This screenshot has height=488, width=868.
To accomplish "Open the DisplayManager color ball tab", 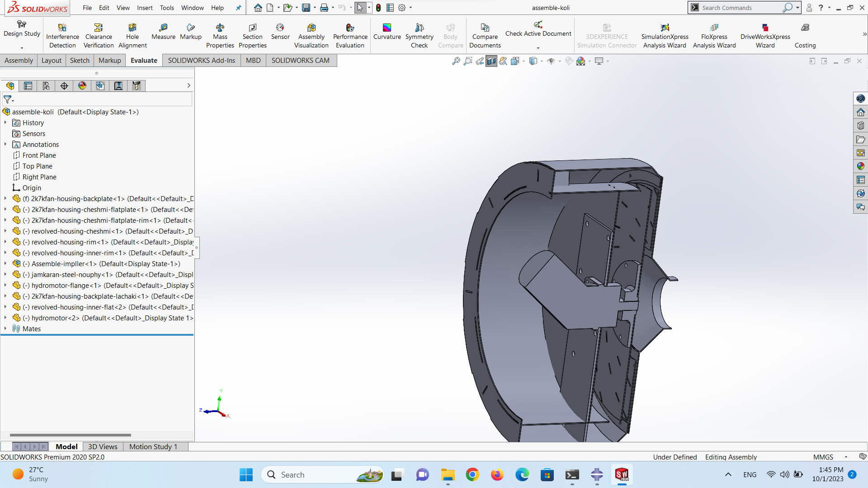I will click(82, 86).
